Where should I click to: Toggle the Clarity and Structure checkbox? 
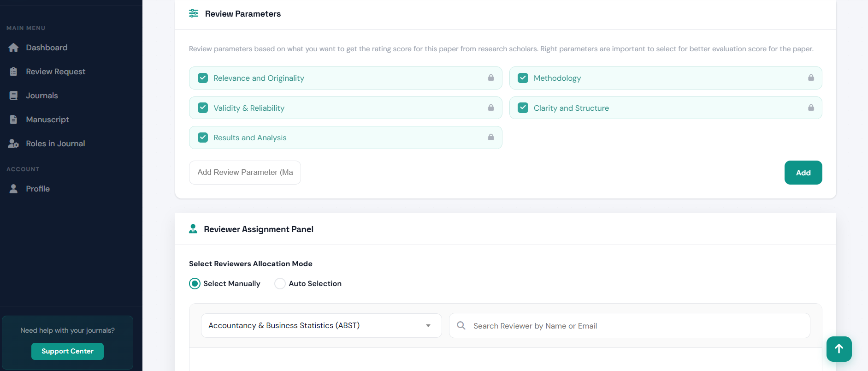tap(523, 108)
